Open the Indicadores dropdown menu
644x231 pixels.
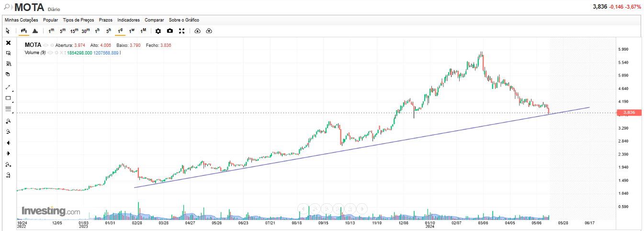(128, 20)
